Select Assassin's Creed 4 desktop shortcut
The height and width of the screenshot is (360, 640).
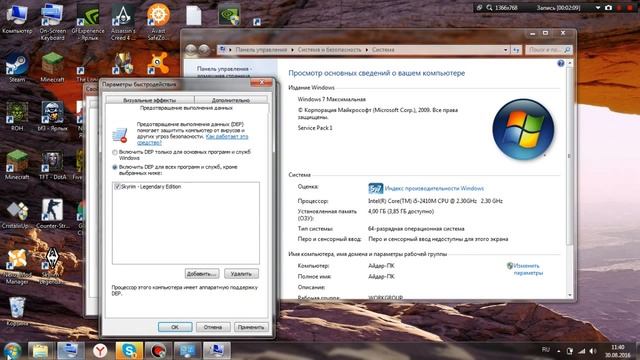[x=123, y=21]
